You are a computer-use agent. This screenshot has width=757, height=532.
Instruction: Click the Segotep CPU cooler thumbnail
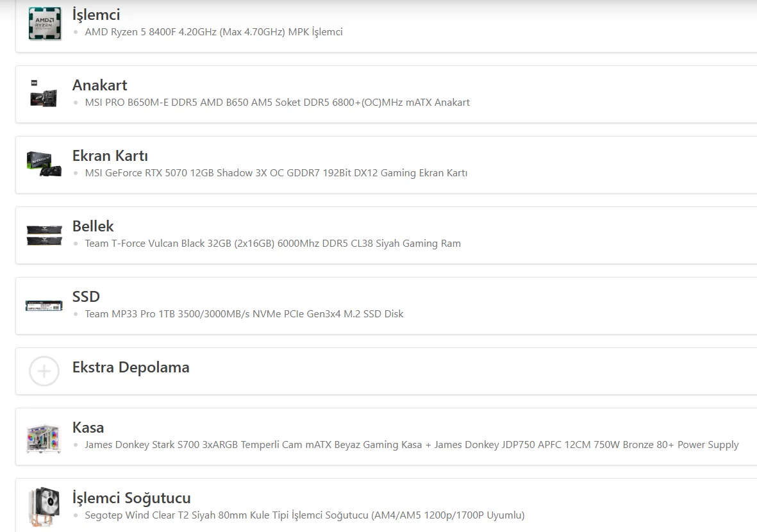(x=44, y=506)
